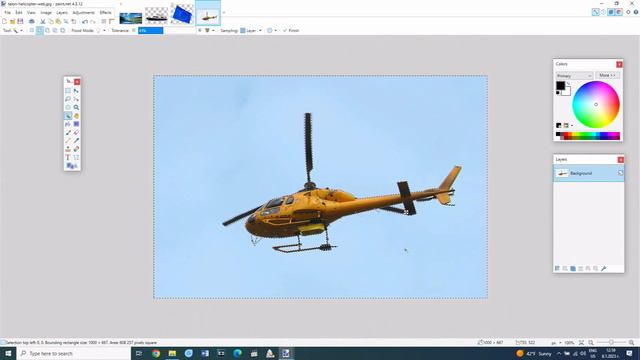The width and height of the screenshot is (640, 360).
Task: Toggle the Layers window button top-right
Action: tap(611, 12)
